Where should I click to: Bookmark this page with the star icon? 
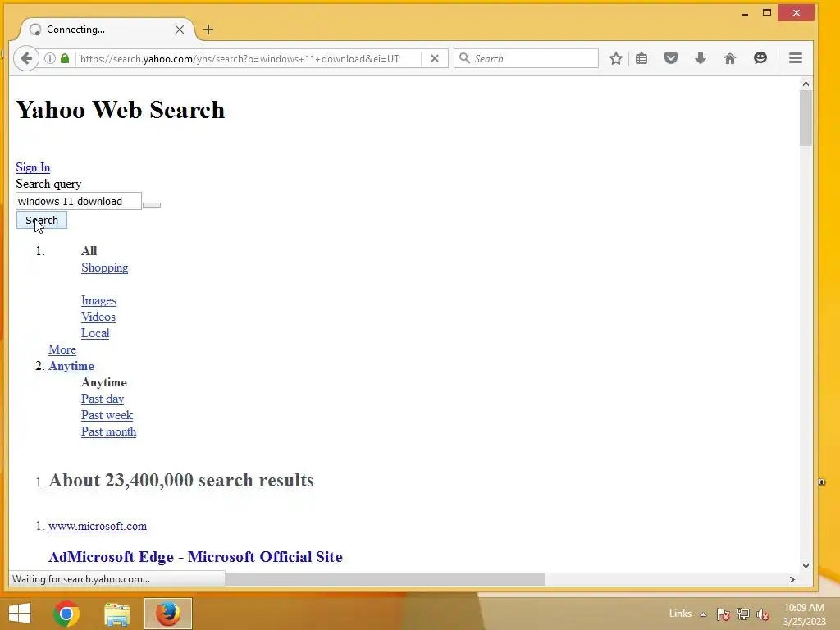[x=615, y=58]
